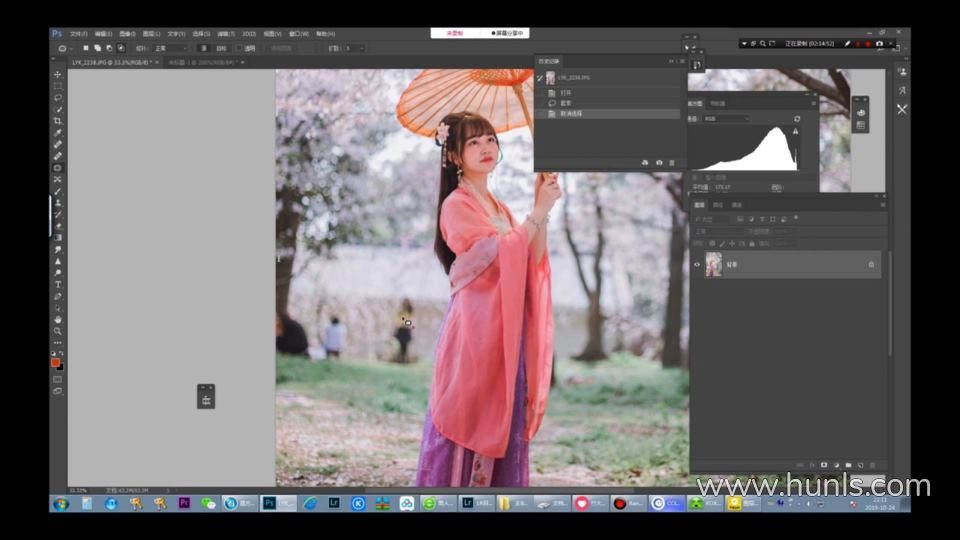Screen dimensions: 960x540
Task: Select the Eyedropper tool
Action: pos(58,133)
